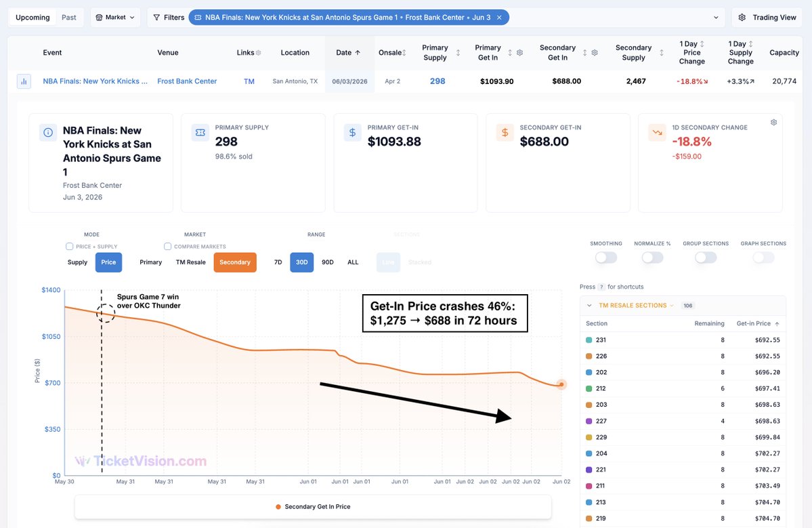Image resolution: width=812 pixels, height=528 pixels.
Task: Open the TM ticket link
Action: point(249,81)
